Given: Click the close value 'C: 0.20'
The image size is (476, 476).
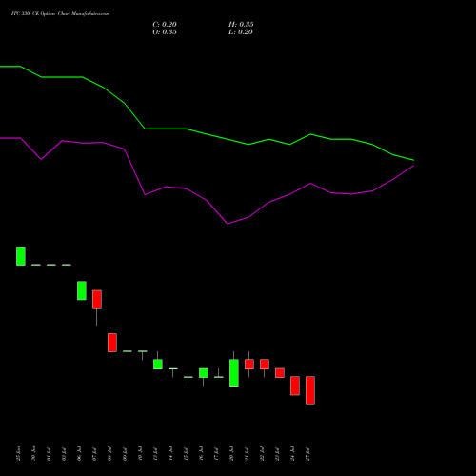Looking at the screenshot, I should 165,25.
